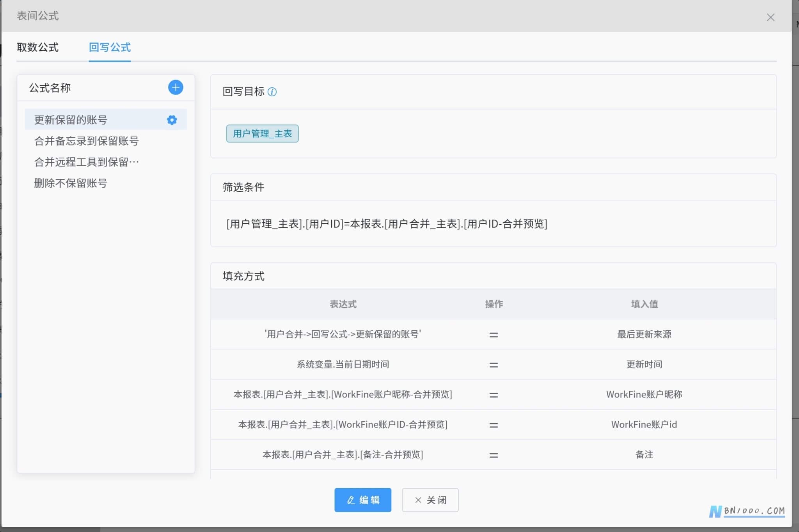Click the 备注 fill value cell
Image resolution: width=799 pixels, height=532 pixels.
point(644,454)
